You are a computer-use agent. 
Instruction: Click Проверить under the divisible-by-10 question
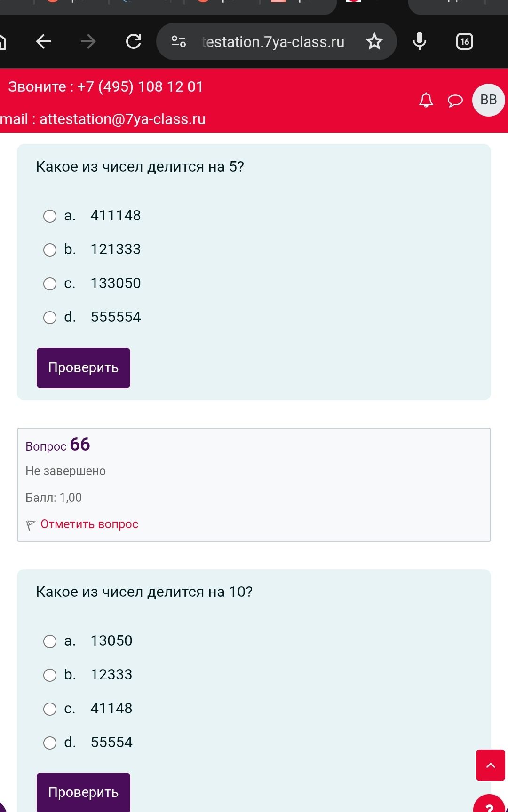(x=83, y=792)
